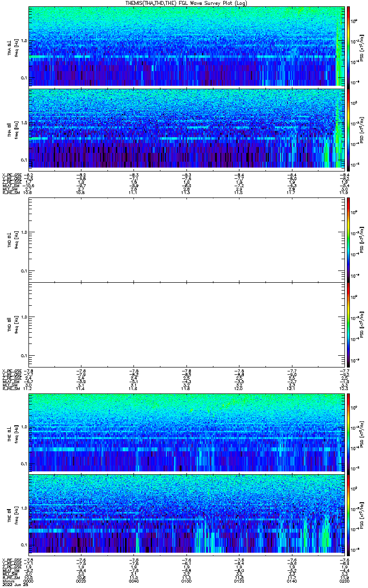
Task: Click the X_RE_GSE label below the THA panels
Action: [x=11, y=174]
